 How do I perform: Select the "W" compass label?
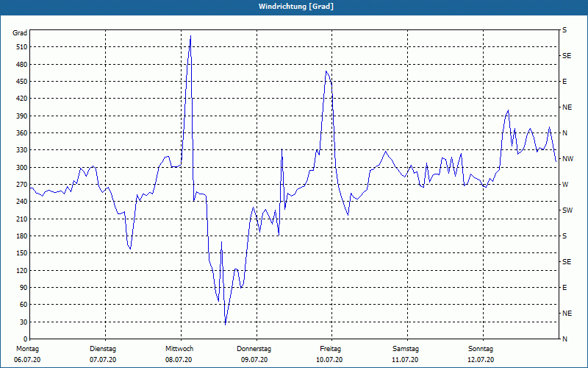point(565,185)
